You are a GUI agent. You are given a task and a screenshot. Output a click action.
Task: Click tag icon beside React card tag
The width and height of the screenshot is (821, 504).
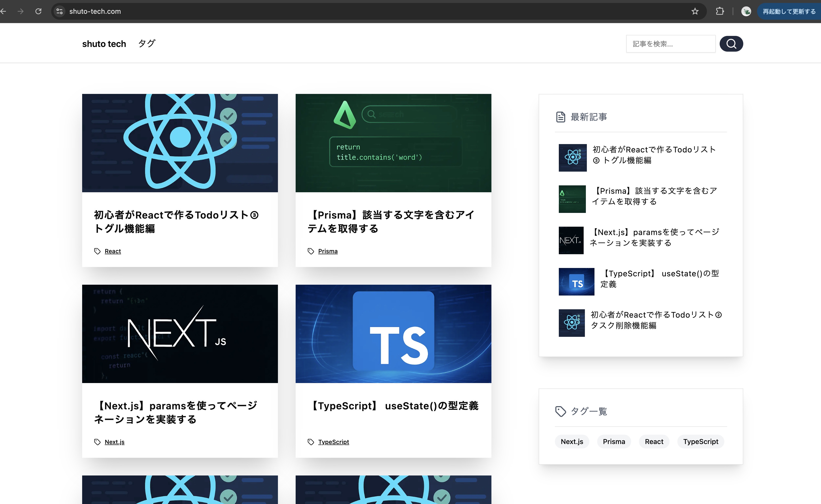pyautogui.click(x=97, y=251)
